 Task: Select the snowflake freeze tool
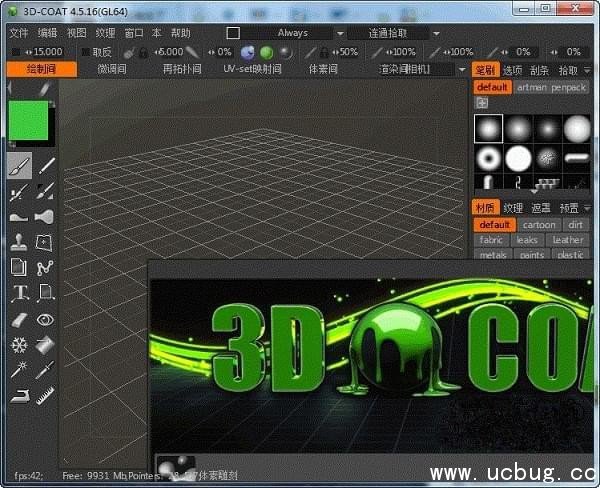pyautogui.click(x=19, y=345)
